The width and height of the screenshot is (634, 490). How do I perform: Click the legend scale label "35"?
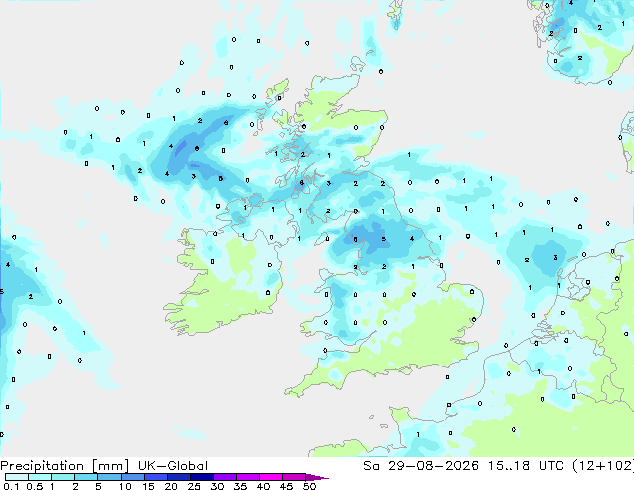[240, 486]
